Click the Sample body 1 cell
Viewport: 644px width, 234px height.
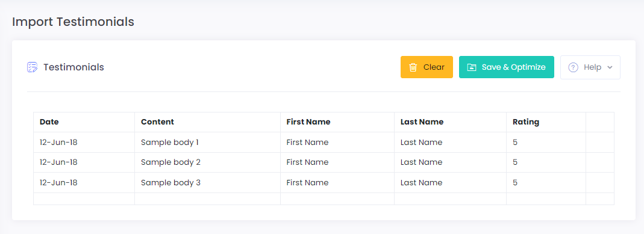coord(207,142)
